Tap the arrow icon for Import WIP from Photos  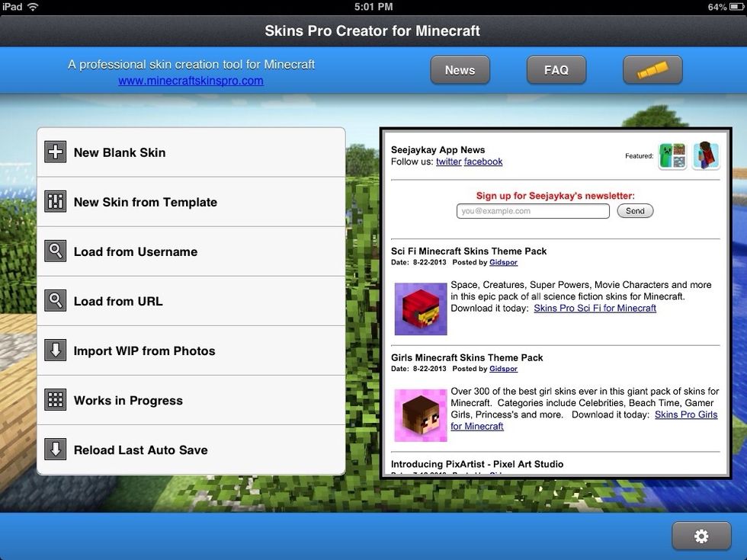(56, 350)
